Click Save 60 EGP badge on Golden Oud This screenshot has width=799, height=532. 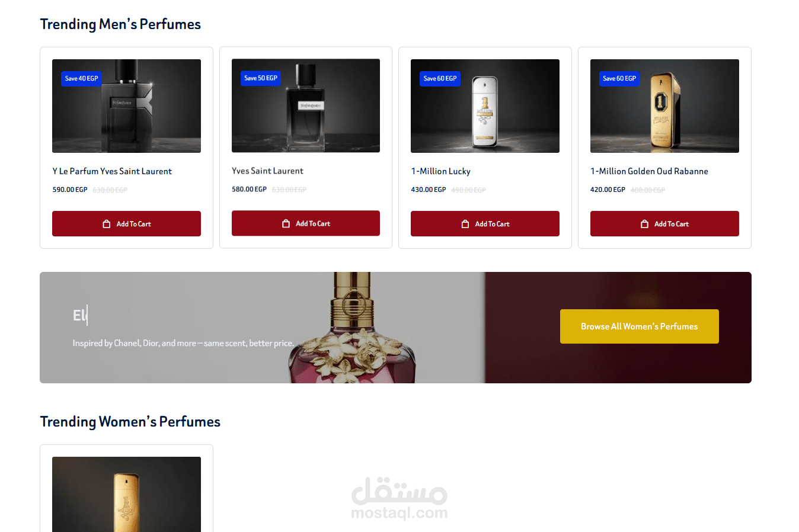(x=619, y=78)
